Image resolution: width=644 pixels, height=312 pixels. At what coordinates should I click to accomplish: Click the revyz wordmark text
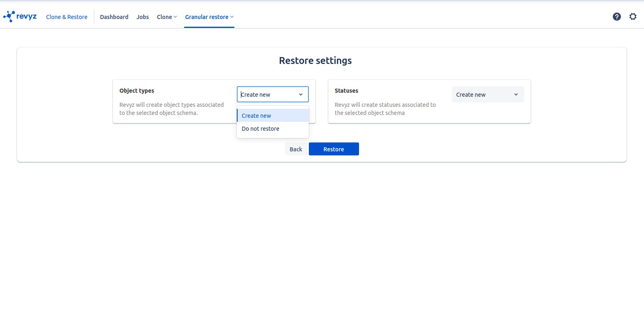pos(27,16)
